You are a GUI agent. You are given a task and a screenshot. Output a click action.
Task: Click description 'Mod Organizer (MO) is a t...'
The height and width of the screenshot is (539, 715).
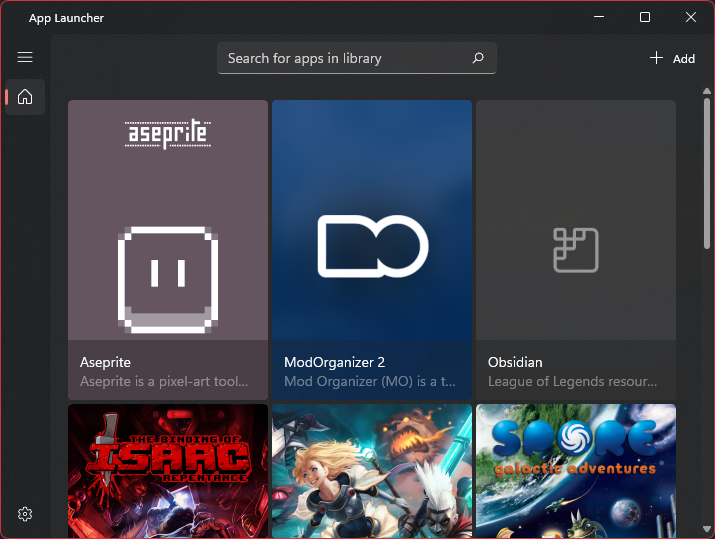370,381
